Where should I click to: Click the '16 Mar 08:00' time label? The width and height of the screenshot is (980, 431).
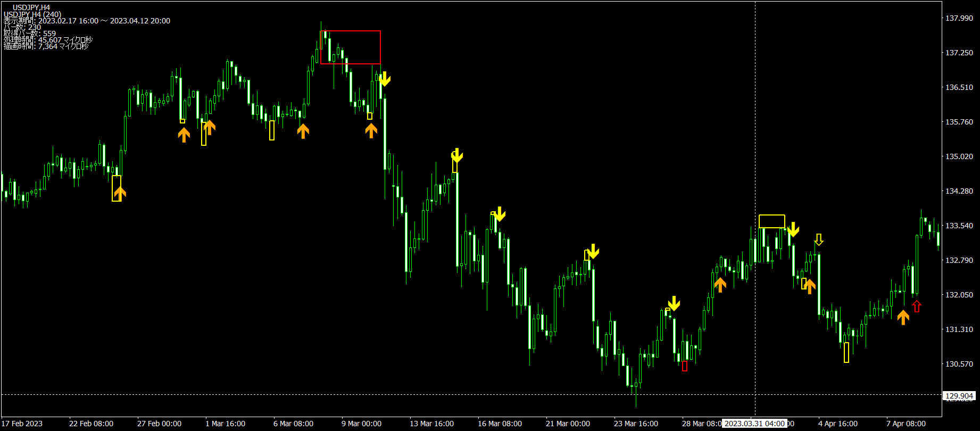pyautogui.click(x=500, y=424)
